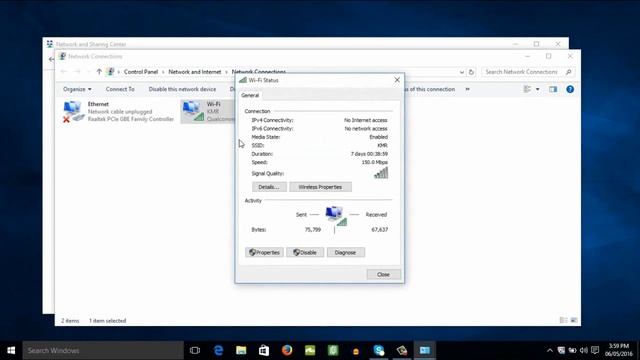The height and width of the screenshot is (360, 640).
Task: Click Search Windows taskbar box
Action: click(x=103, y=350)
